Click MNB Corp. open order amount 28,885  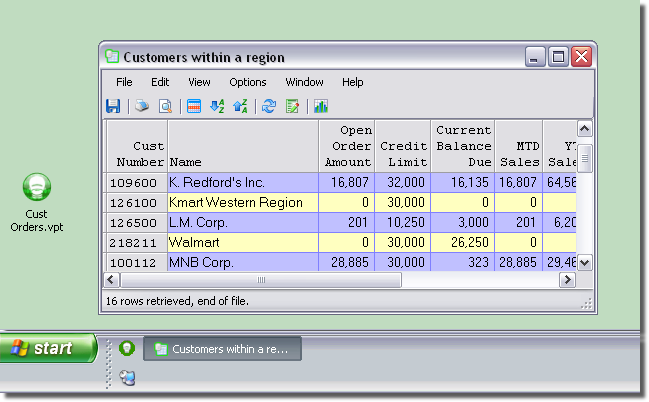pyautogui.click(x=347, y=262)
